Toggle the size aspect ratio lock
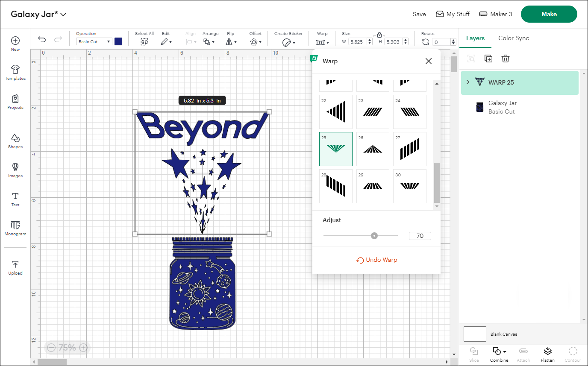Screen dimensions: 588x366 point(380,34)
